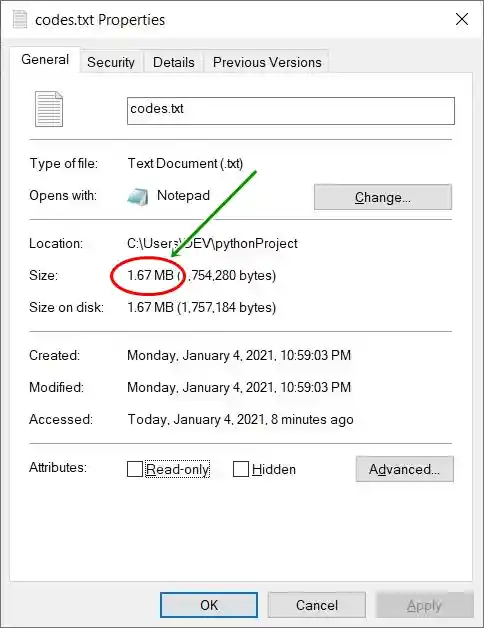
Task: Open the Security tab
Action: click(x=111, y=62)
